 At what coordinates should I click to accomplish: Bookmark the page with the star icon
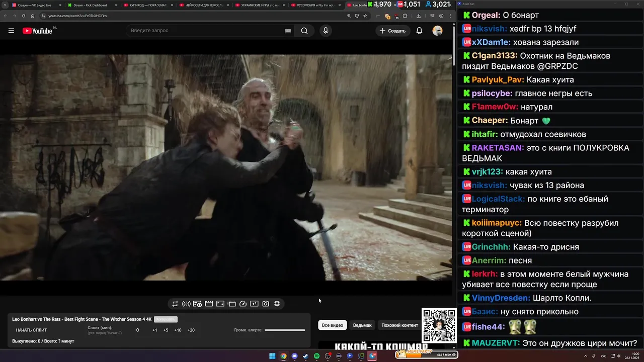coord(365,16)
